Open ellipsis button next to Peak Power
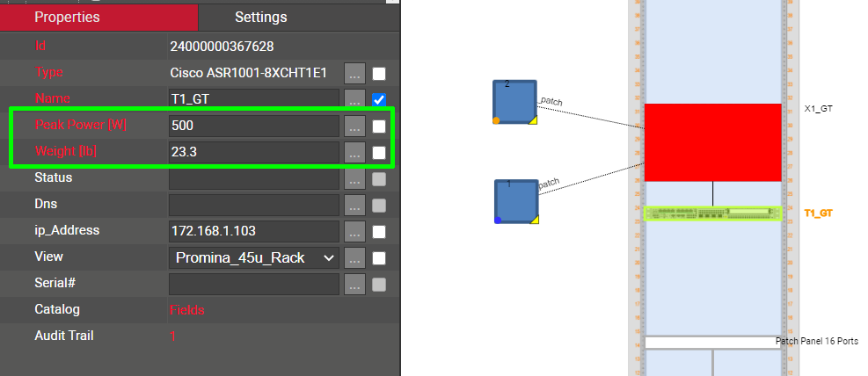The width and height of the screenshot is (868, 376). tap(354, 126)
